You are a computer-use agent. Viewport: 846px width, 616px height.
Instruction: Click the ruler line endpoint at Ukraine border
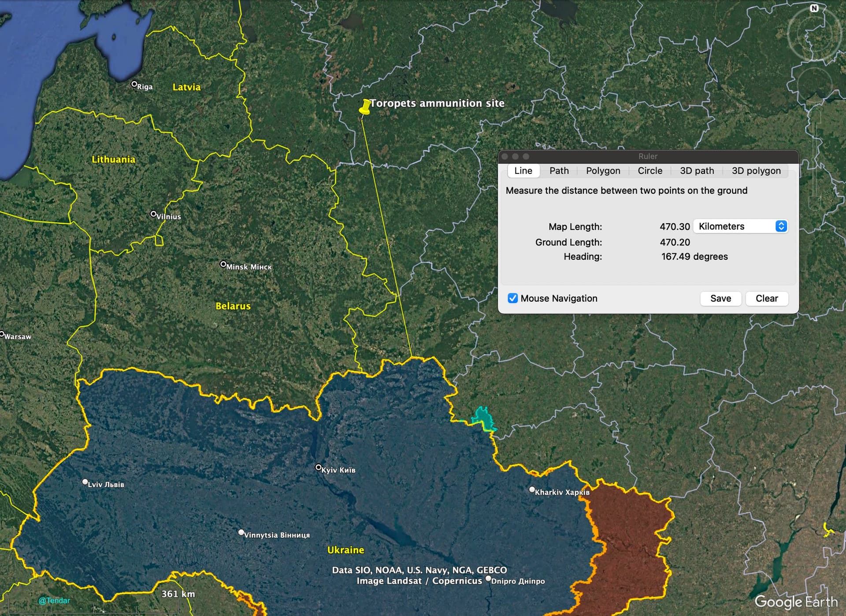[x=412, y=357]
